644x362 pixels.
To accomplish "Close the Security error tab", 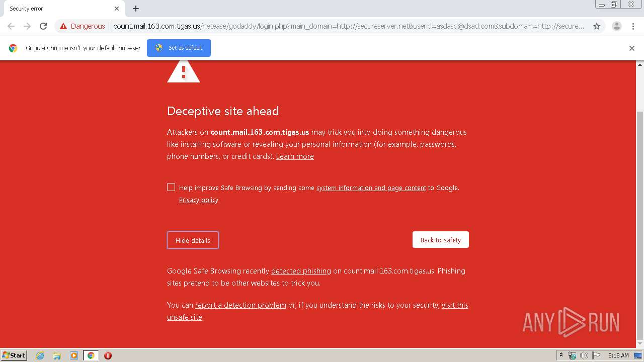I will point(117,9).
